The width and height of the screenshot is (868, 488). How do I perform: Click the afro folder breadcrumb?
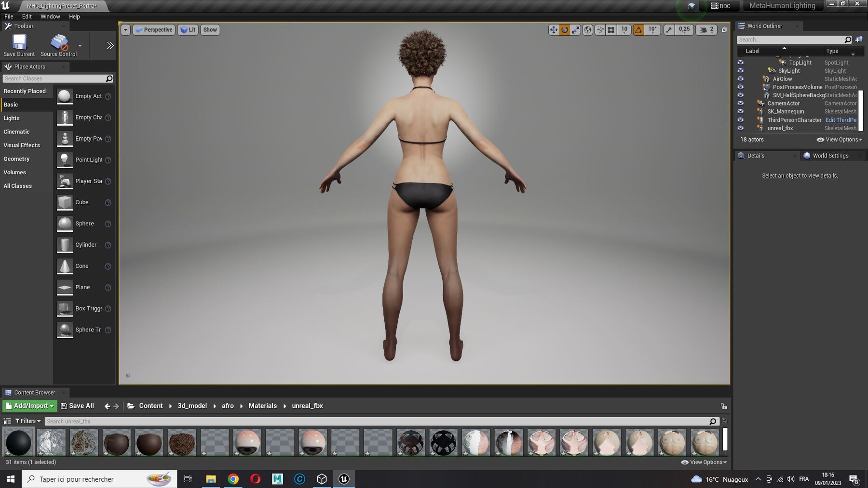click(228, 406)
